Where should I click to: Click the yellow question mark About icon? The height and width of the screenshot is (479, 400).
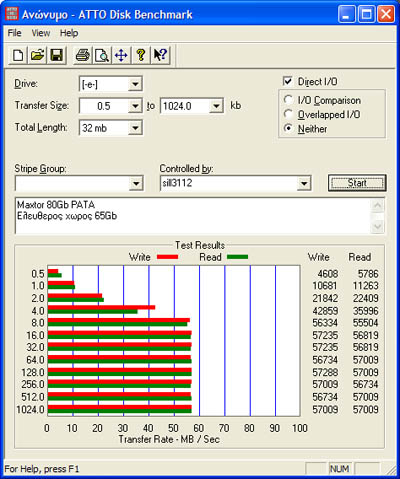tap(141, 55)
